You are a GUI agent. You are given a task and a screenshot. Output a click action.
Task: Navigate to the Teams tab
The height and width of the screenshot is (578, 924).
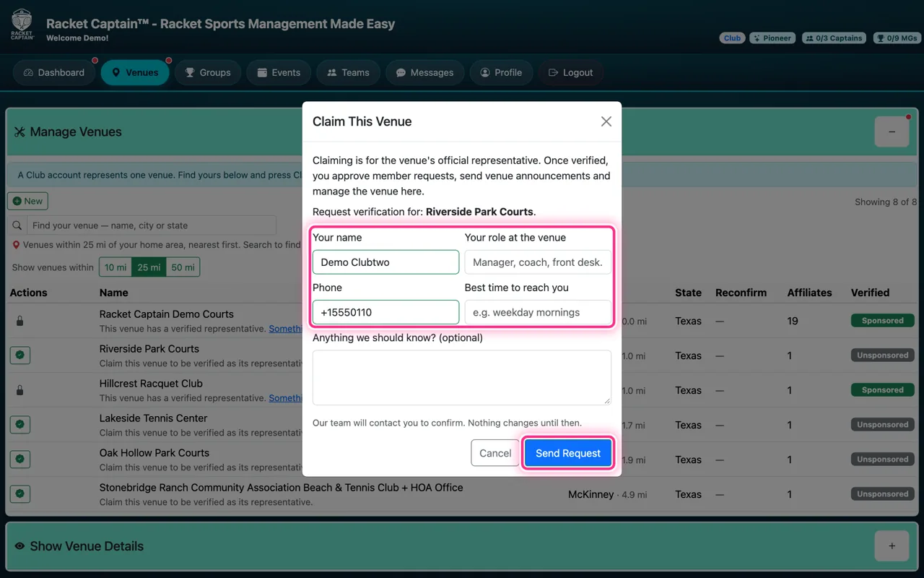click(348, 72)
